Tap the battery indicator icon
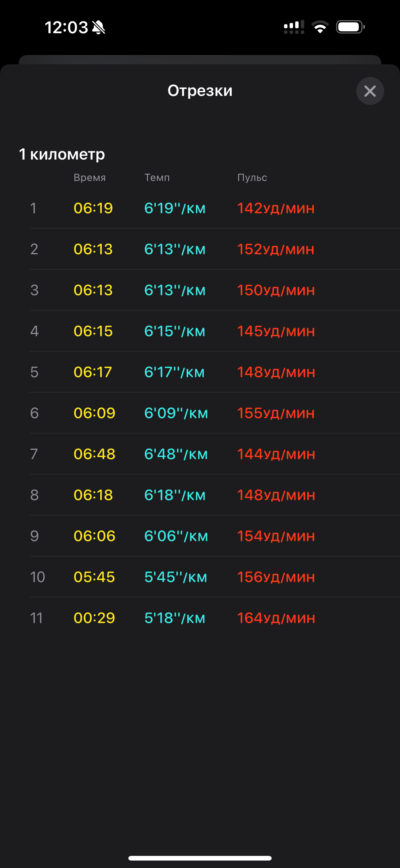The width and height of the screenshot is (400, 868). [350, 27]
